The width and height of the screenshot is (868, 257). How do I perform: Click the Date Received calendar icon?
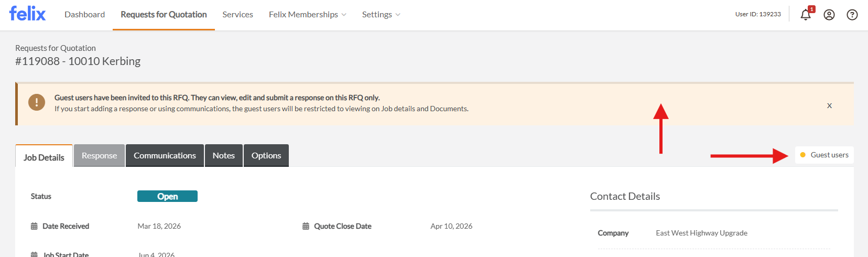tap(34, 227)
